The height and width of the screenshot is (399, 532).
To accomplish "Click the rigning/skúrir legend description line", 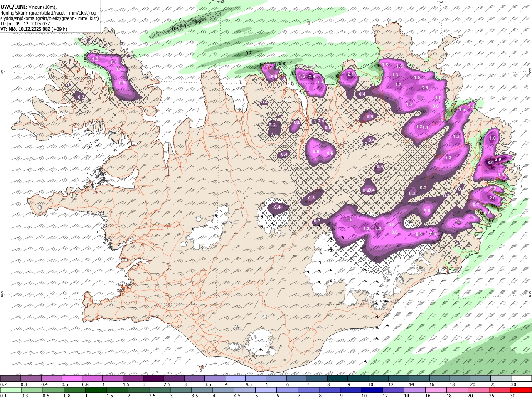I will tap(48, 13).
